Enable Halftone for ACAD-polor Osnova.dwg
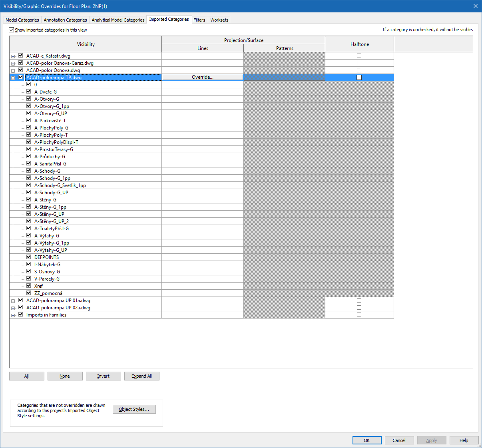The height and width of the screenshot is (448, 482). [359, 70]
